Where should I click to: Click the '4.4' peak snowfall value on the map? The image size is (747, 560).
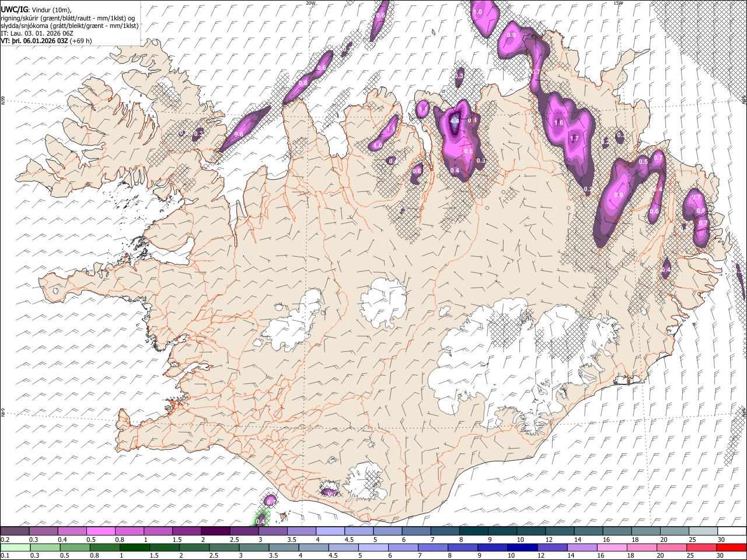pos(455,121)
